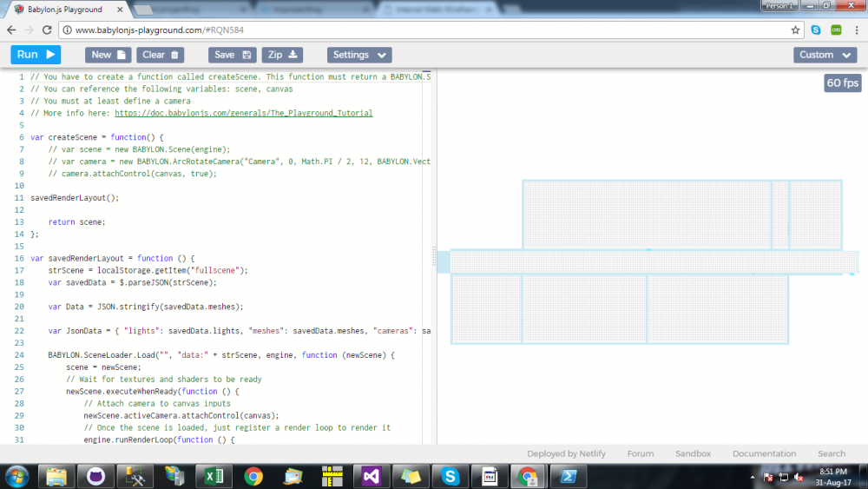The height and width of the screenshot is (489, 868).
Task: Run the playground code
Action: [x=36, y=55]
